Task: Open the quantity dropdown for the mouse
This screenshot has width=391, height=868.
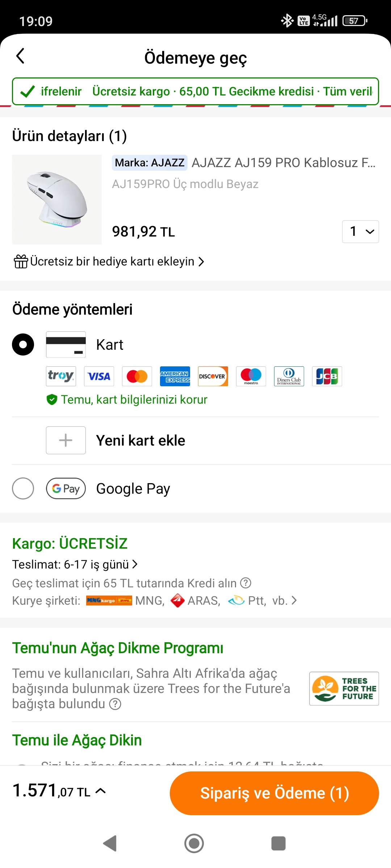Action: 360,231
